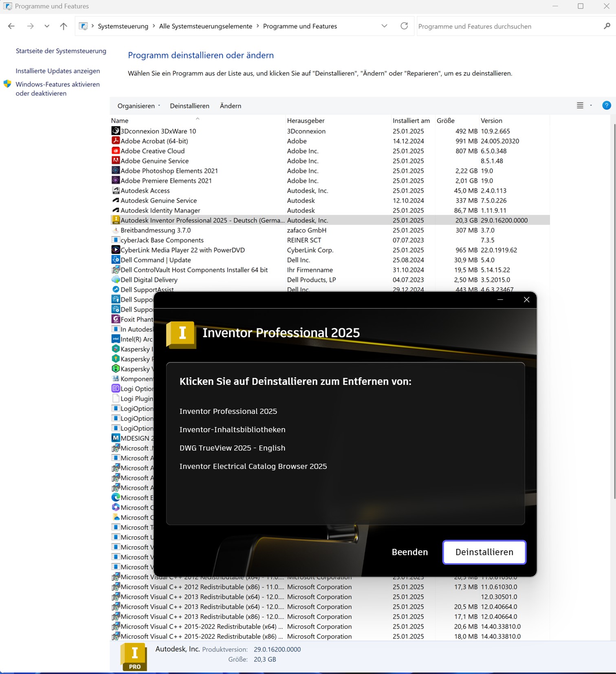Minimize the Inventor uninstall dialog
This screenshot has height=674, width=616.
(500, 300)
